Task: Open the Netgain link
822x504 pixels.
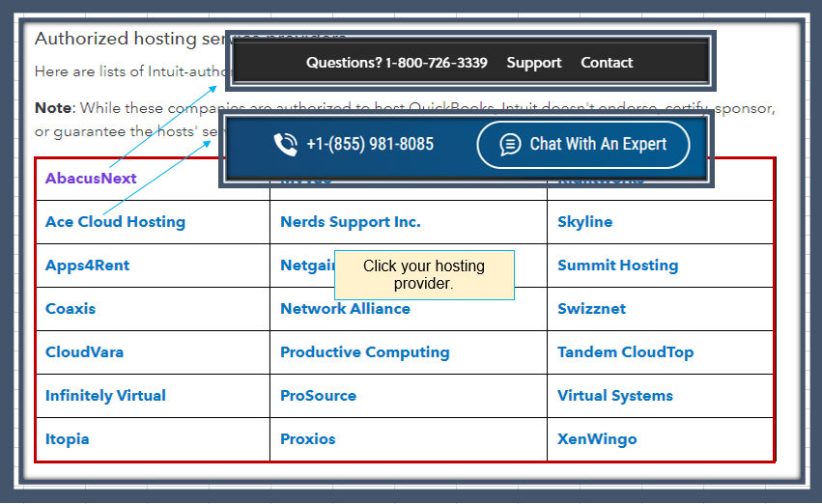Action: click(307, 266)
